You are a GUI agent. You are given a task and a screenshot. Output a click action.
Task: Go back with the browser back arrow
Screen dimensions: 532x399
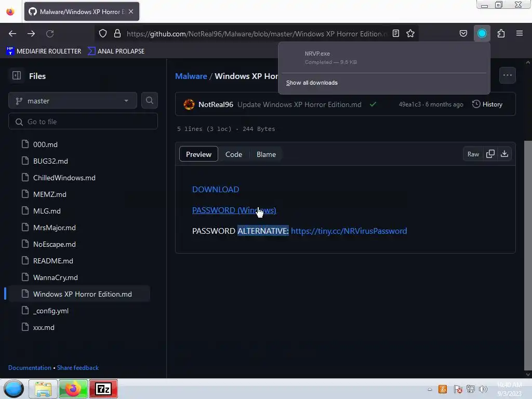click(12, 34)
